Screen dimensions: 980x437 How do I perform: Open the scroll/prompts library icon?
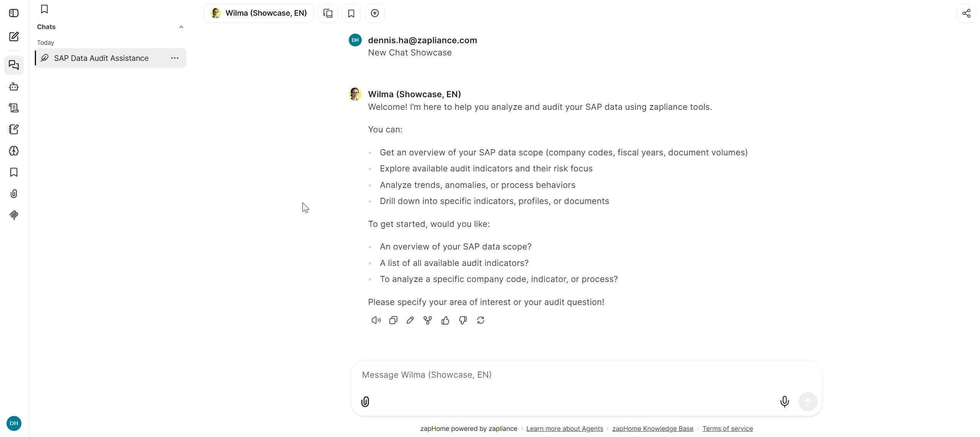point(14,108)
